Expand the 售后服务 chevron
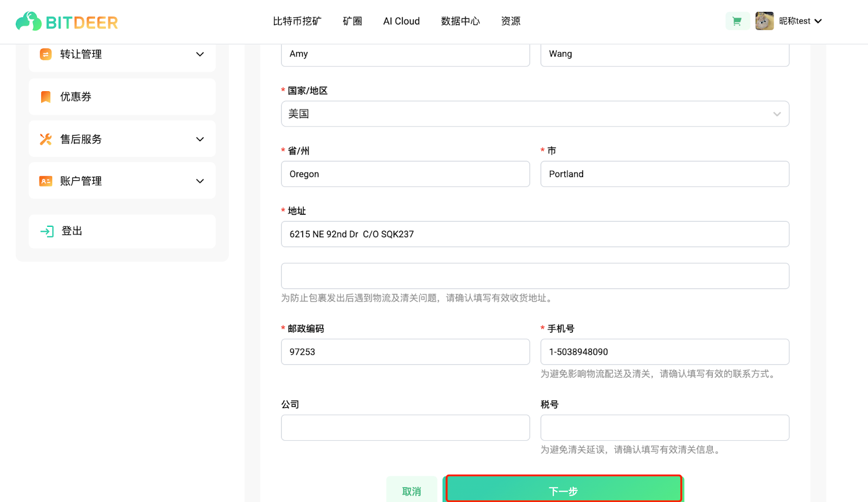Screen dimensions: 868x502 [x=200, y=139]
